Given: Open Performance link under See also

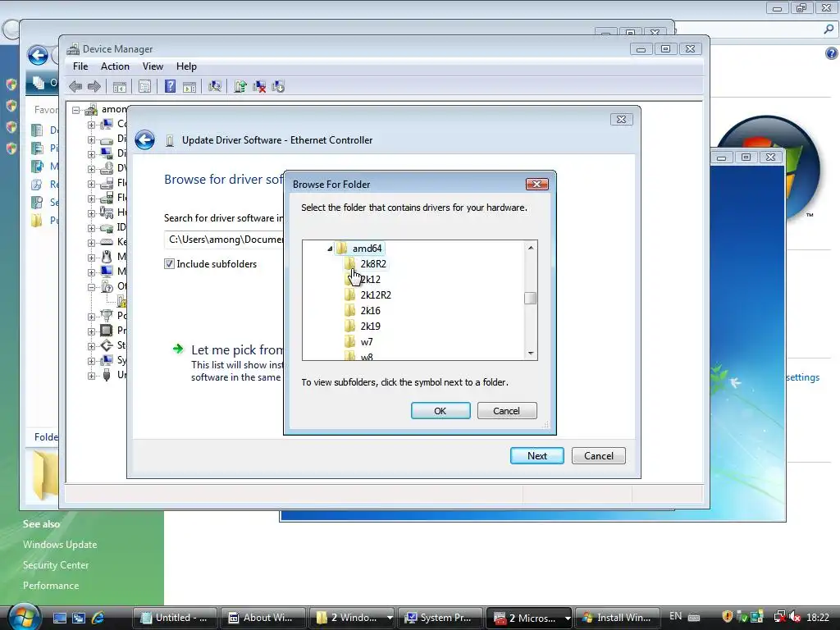Looking at the screenshot, I should tap(51, 586).
